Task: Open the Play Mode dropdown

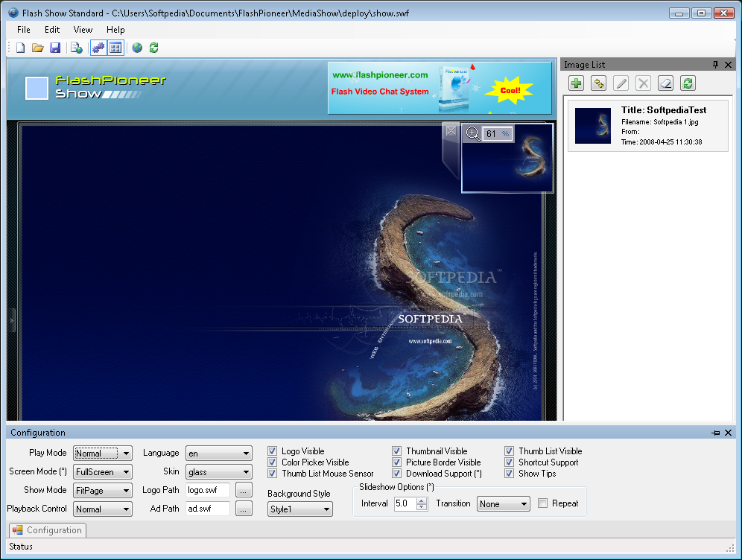Action: click(x=103, y=453)
